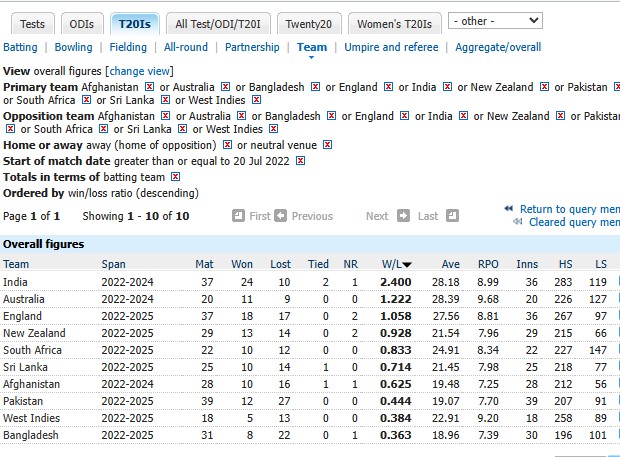This screenshot has height=457, width=620.
Task: Remove England from Opposition team filter
Action: pos(404,116)
